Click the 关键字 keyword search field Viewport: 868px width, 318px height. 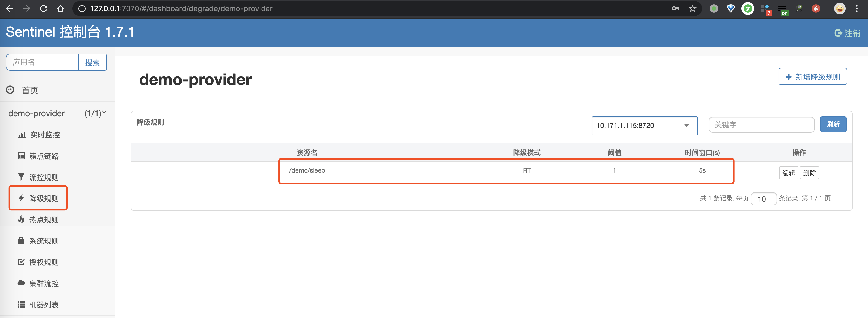761,124
